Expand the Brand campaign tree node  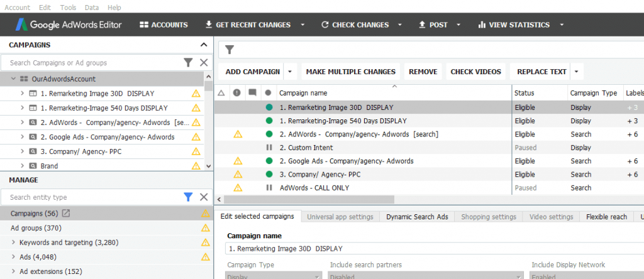(22, 166)
